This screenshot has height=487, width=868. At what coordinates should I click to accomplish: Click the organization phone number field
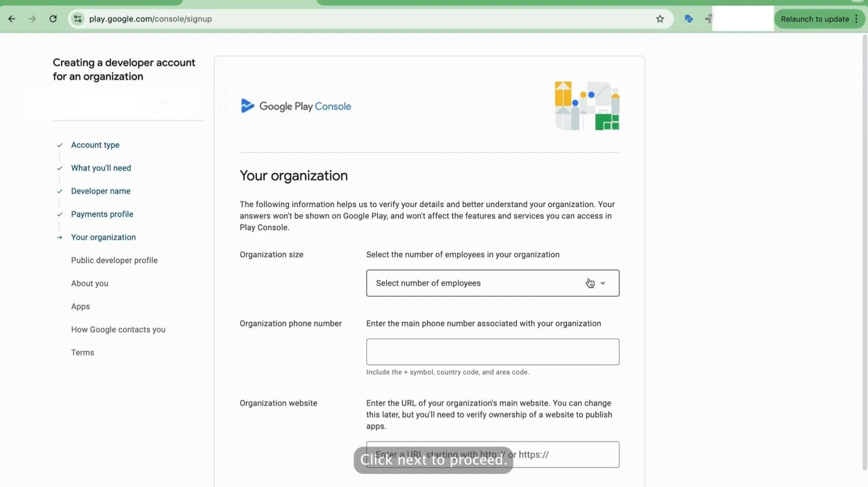click(493, 352)
